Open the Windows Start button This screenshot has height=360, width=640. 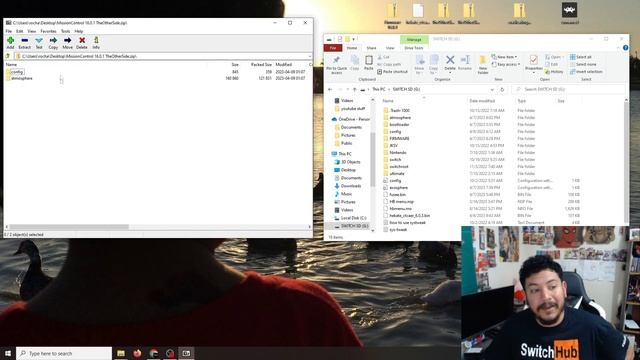click(x=7, y=353)
